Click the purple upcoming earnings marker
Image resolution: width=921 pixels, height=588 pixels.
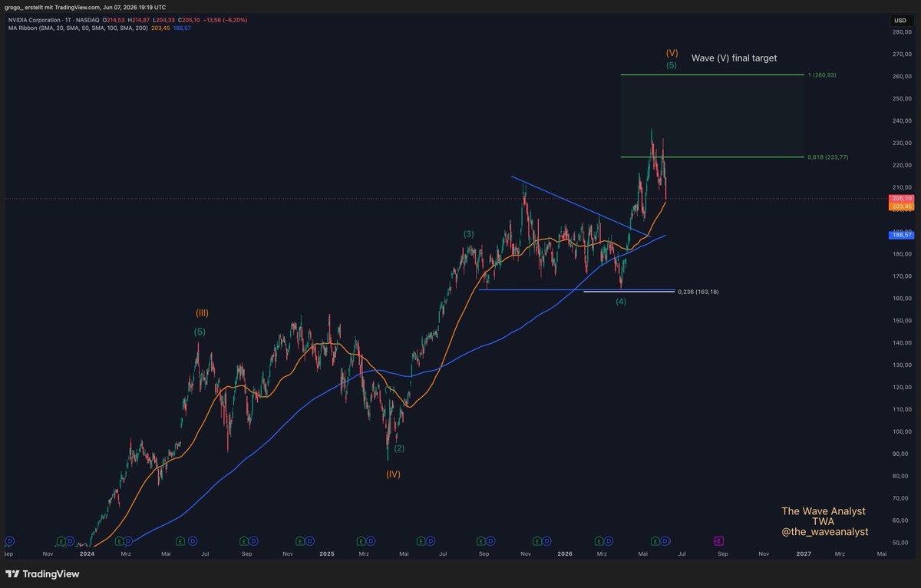(719, 541)
